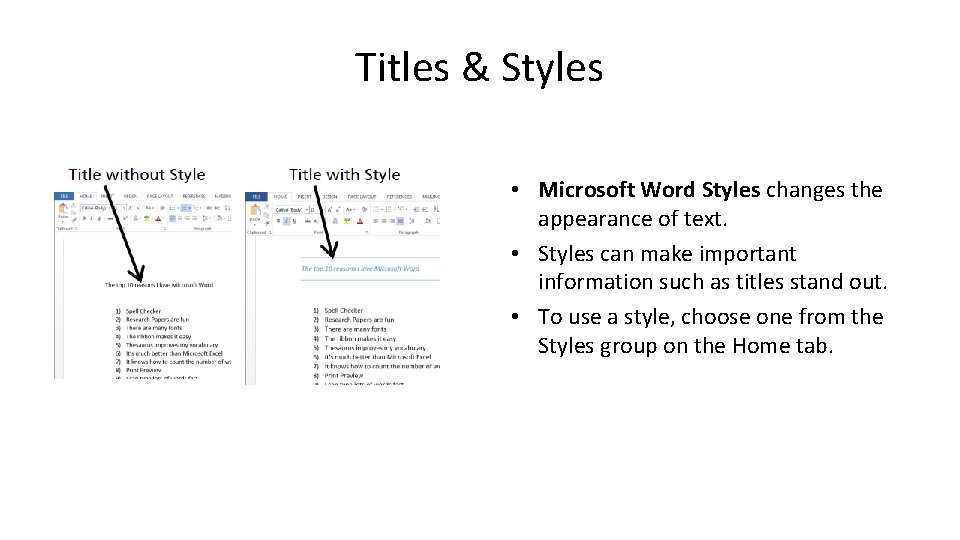Screen dimensions: 960x540
Task: Select REFERENCES tab in the 'Title with Style' window
Action: (399, 197)
